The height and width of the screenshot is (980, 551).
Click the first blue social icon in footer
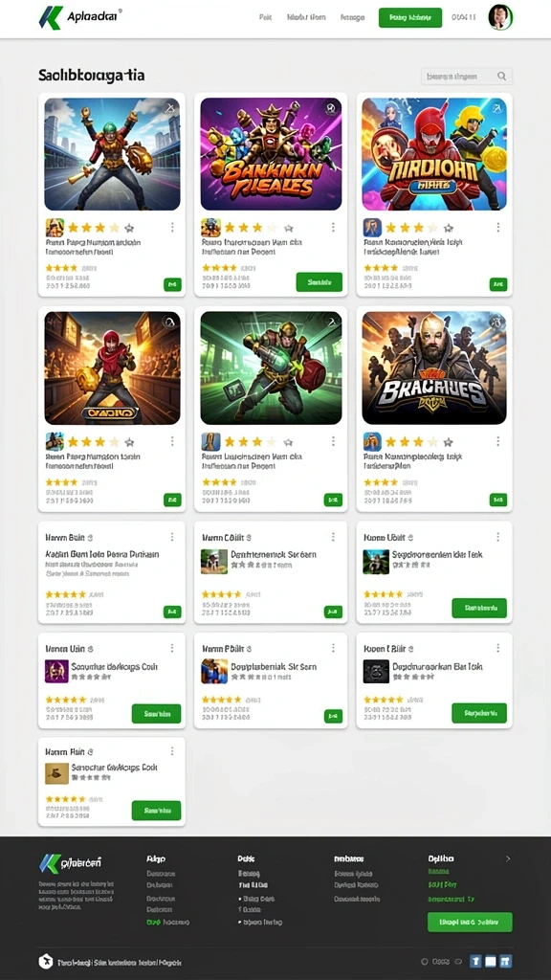tap(475, 961)
